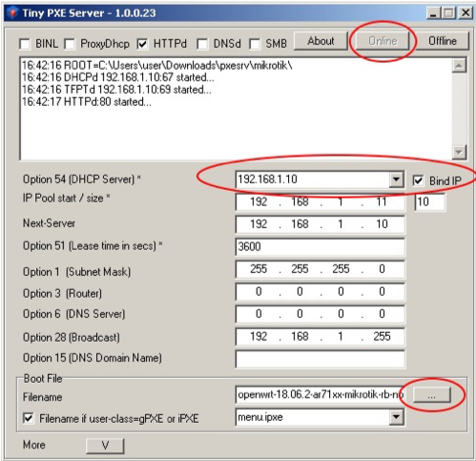476x461 pixels.
Task: Open the Option 54 DHCP Server dropdown
Action: pyautogui.click(x=396, y=179)
